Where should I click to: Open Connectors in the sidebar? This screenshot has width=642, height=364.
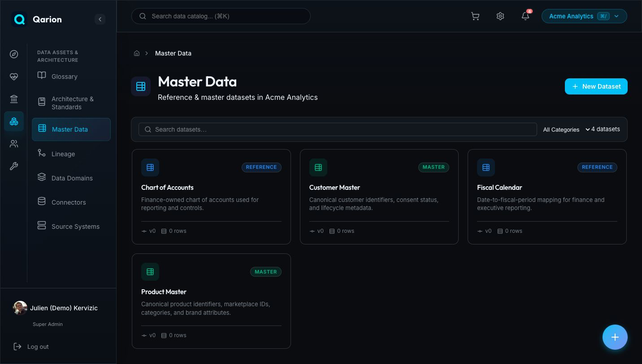coord(71,202)
